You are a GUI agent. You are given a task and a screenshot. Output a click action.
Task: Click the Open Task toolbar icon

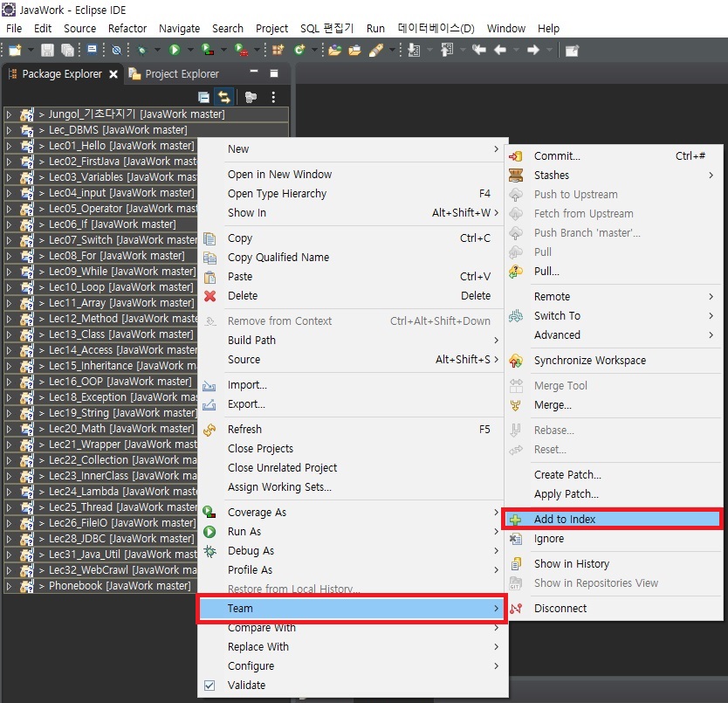354,50
